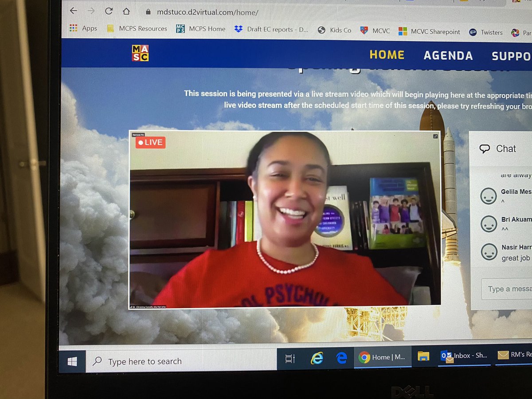
Task: Click the expand icon on the video corner
Action: click(x=435, y=136)
